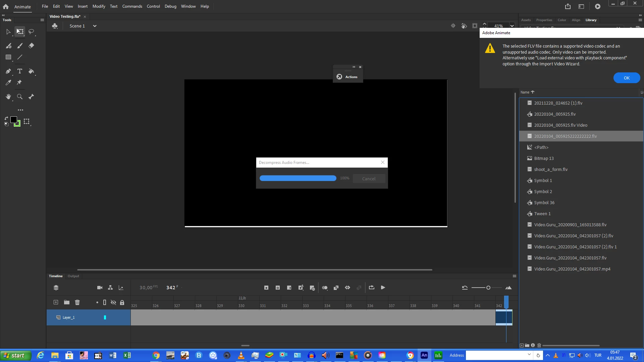Toggle show all layers as outlines
Image resolution: width=644 pixels, height=362 pixels.
point(105,302)
